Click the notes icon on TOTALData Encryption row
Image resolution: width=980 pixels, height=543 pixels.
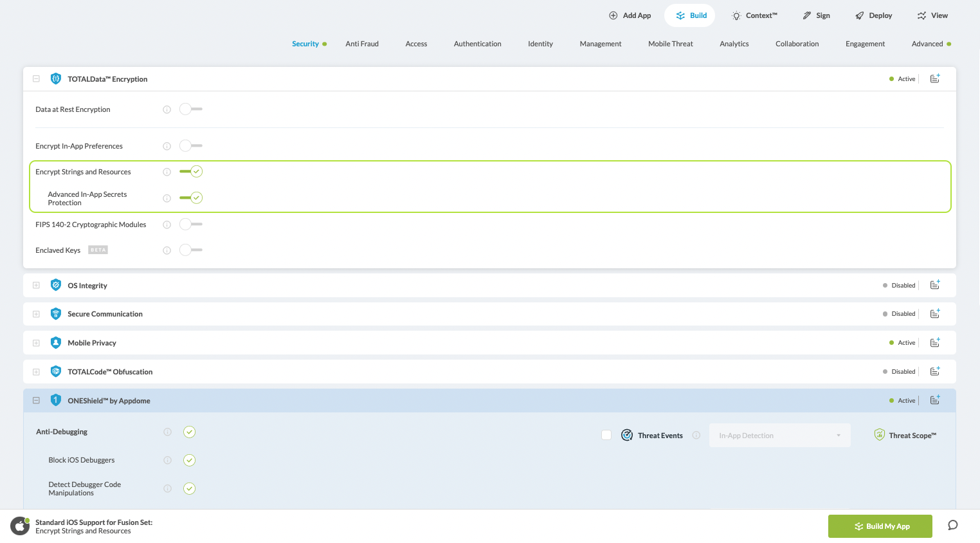[x=935, y=78]
